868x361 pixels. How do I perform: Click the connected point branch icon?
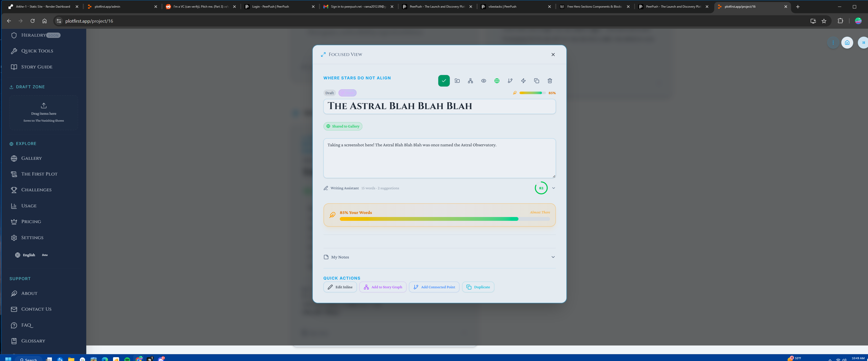coord(510,81)
